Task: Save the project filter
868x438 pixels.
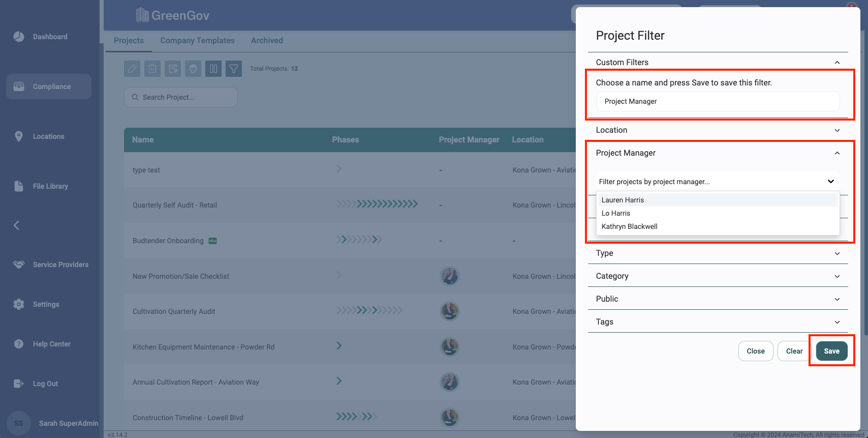Action: 831,351
